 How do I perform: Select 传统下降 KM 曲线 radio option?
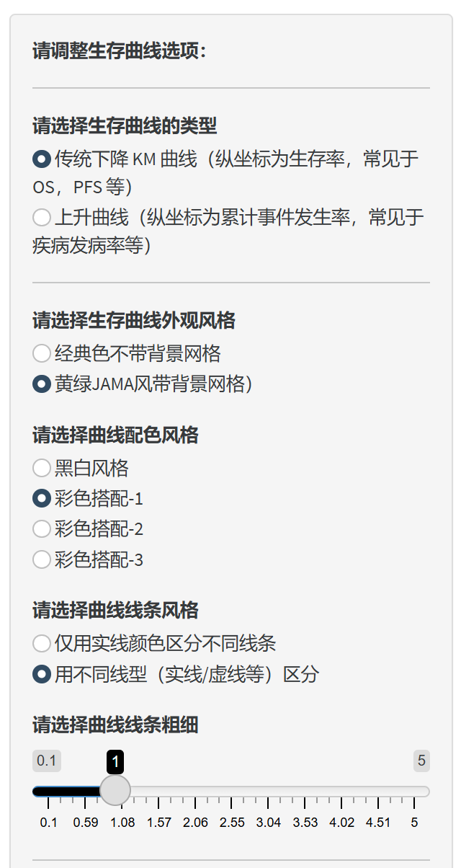pyautogui.click(x=42, y=159)
